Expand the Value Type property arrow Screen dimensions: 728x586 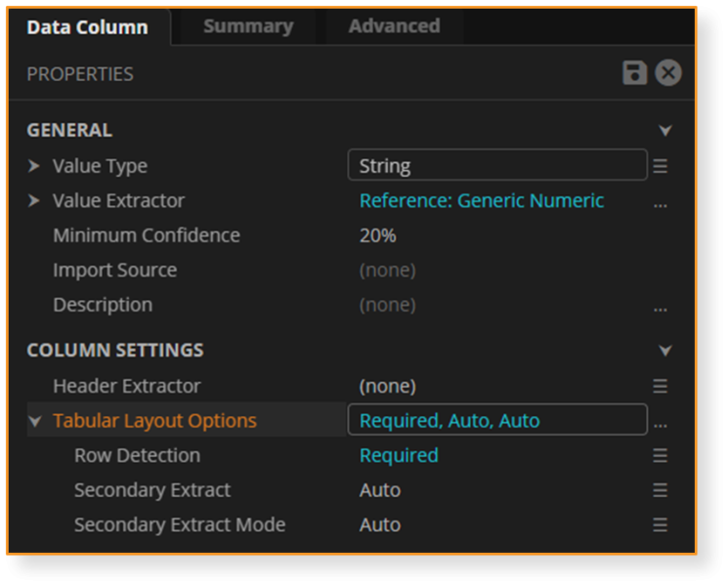[34, 166]
